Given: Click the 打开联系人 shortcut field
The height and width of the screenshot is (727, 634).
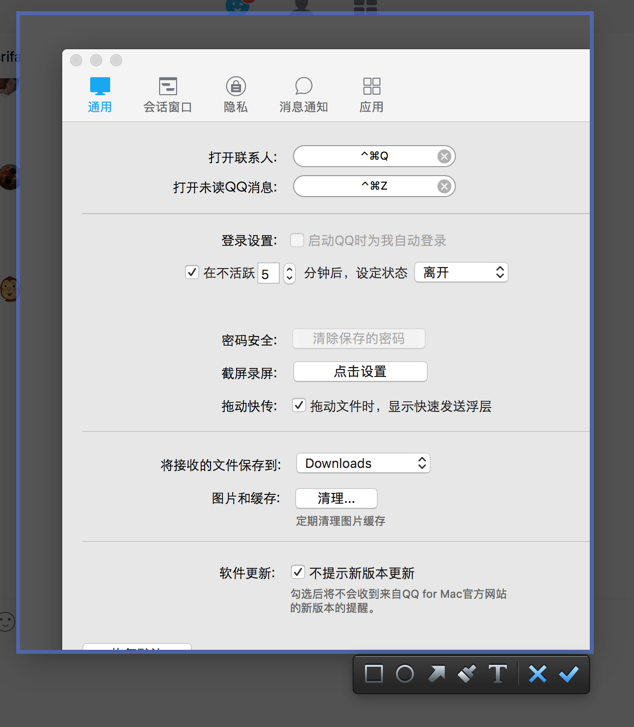Looking at the screenshot, I should (x=374, y=156).
